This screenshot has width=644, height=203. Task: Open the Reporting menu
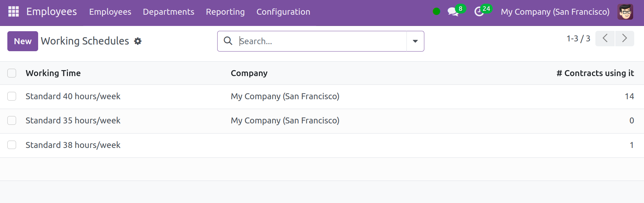(225, 12)
